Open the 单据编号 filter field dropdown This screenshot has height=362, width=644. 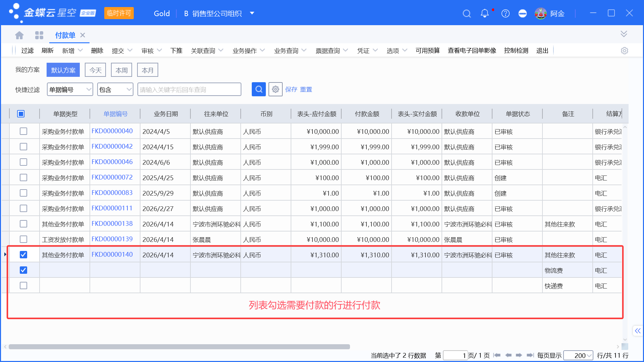coord(70,89)
